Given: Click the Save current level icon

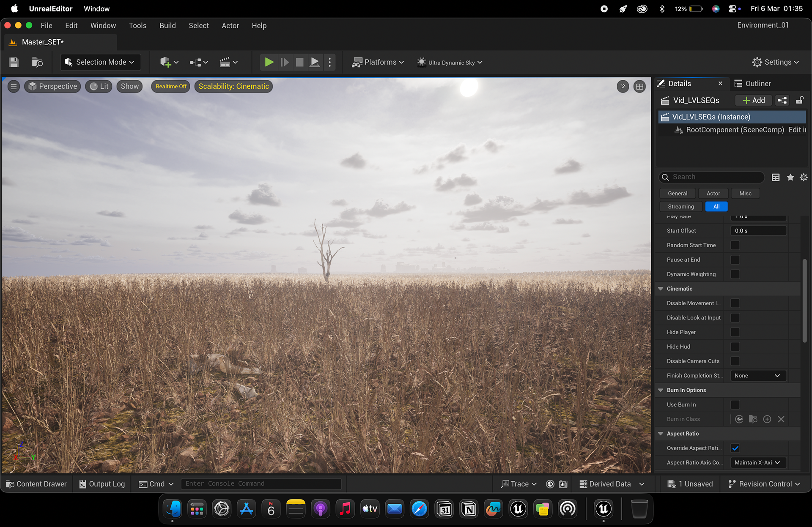Looking at the screenshot, I should click(14, 63).
